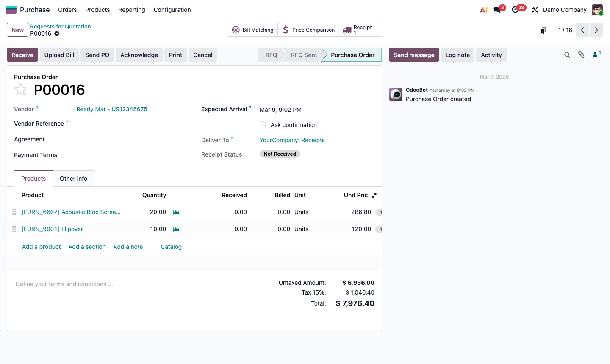
Task: Open the activities counter icon
Action: click(x=515, y=9)
